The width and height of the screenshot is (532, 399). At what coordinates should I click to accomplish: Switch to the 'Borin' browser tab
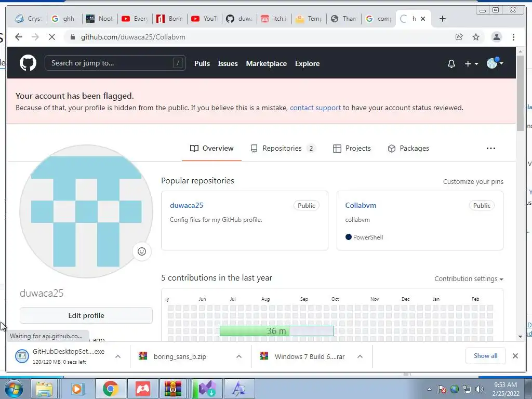point(170,19)
